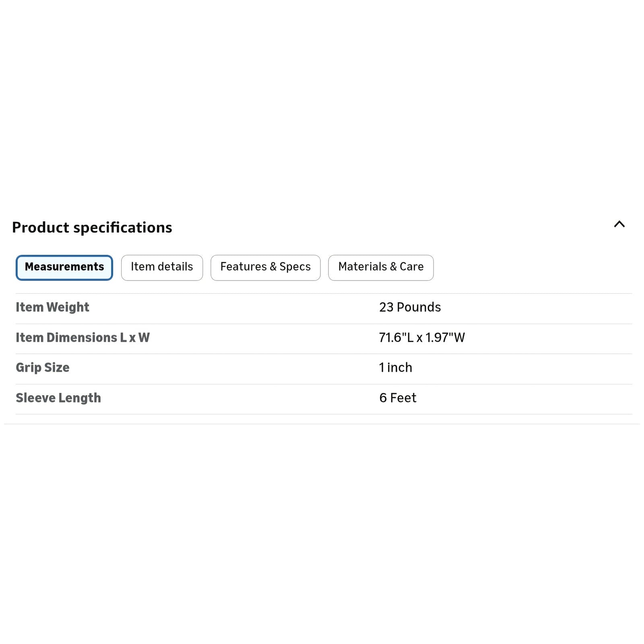Click the 1.97"W width figure
This screenshot has width=644, height=644.
(445, 338)
